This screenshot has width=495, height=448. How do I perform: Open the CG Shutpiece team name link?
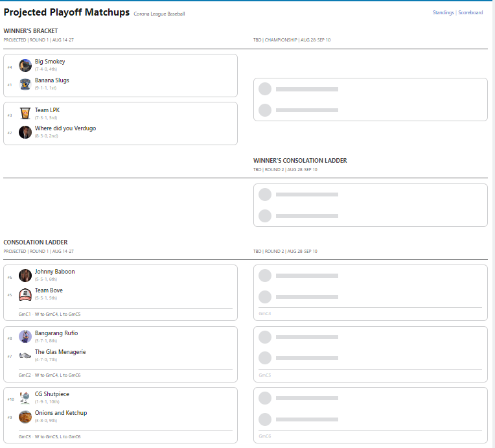(52, 394)
